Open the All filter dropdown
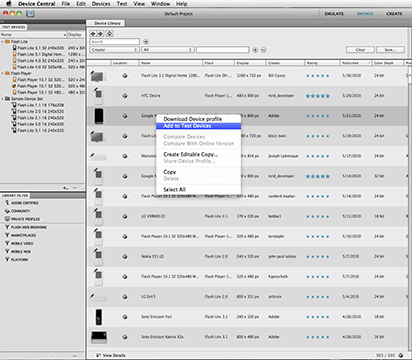 click(x=168, y=50)
